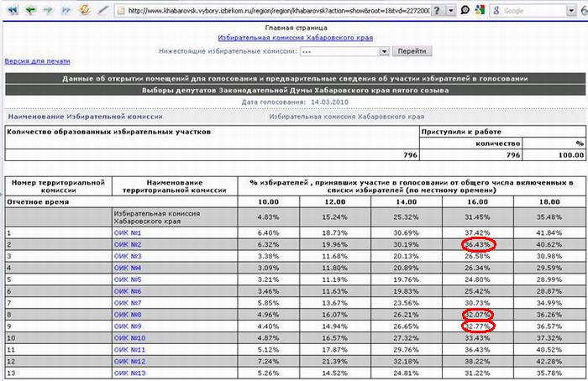Image resolution: width=588 pixels, height=381 pixels.
Task: Click the rewind double-arrow navigation icon
Action: [11, 11]
